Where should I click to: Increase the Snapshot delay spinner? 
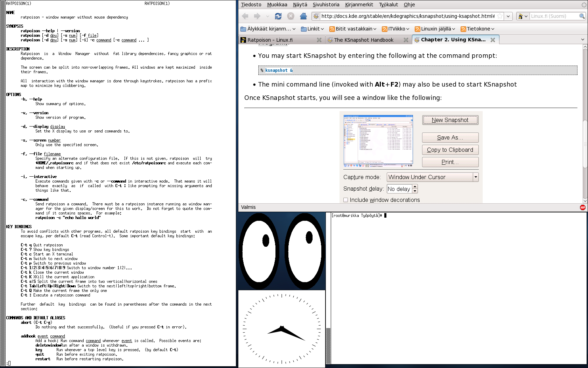[415, 187]
